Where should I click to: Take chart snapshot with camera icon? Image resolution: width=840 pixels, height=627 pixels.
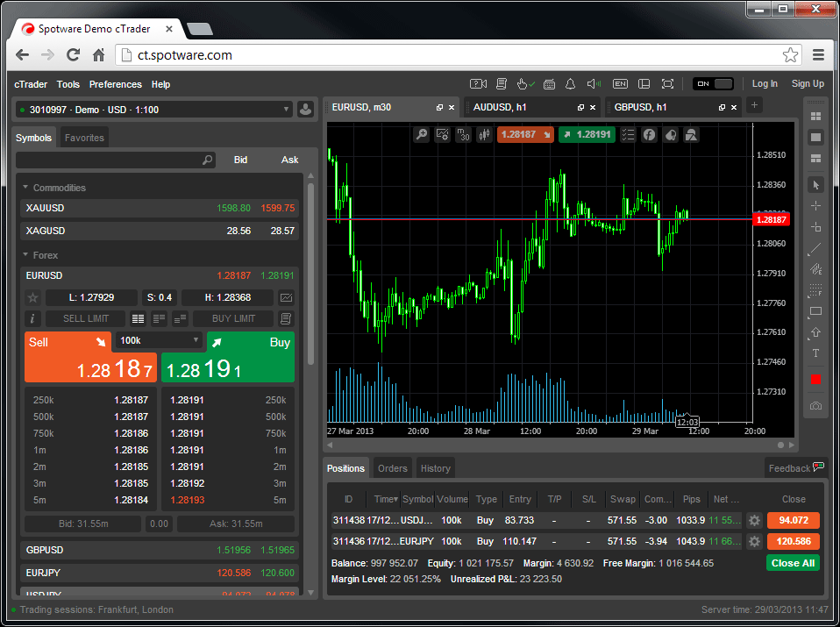(816, 406)
